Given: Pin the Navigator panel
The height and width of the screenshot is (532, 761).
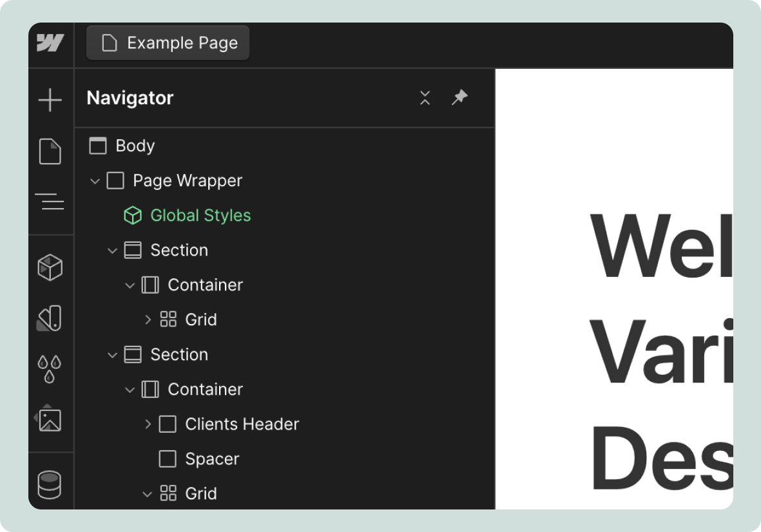Looking at the screenshot, I should [459, 97].
